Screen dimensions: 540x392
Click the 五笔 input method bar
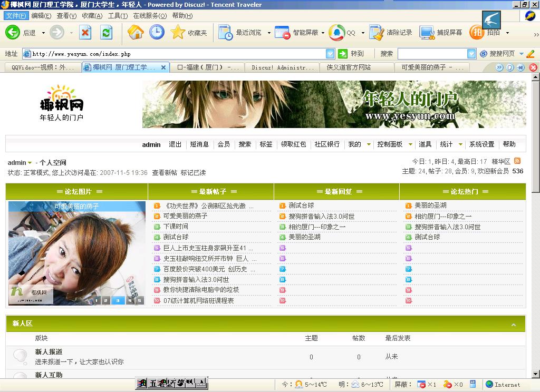pyautogui.click(x=171, y=383)
